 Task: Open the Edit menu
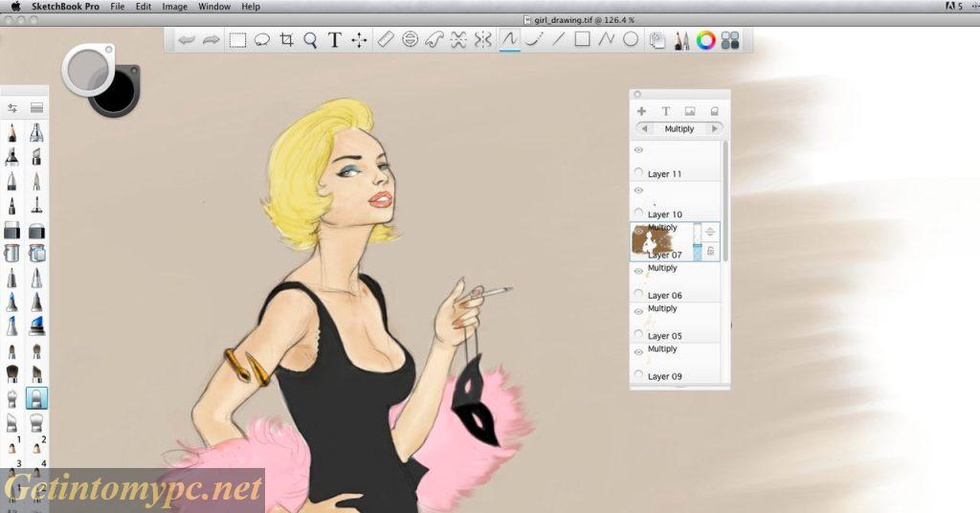point(144,7)
